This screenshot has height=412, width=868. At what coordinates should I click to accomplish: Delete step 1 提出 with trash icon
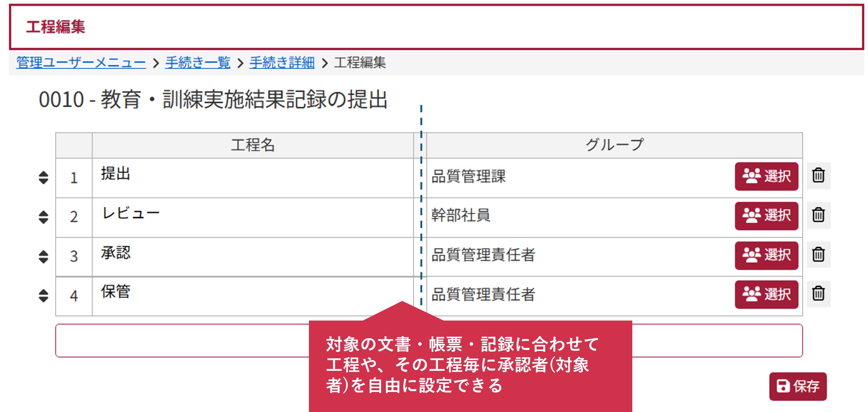click(x=818, y=176)
